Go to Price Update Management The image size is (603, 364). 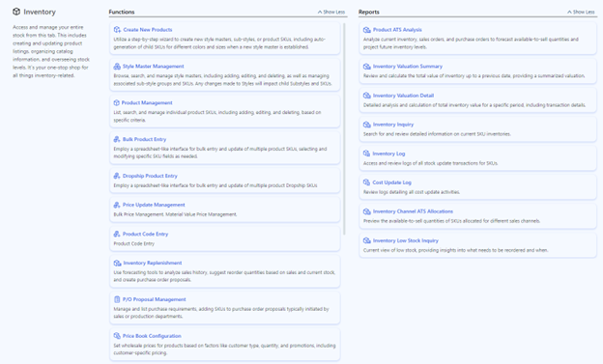pyautogui.click(x=154, y=205)
